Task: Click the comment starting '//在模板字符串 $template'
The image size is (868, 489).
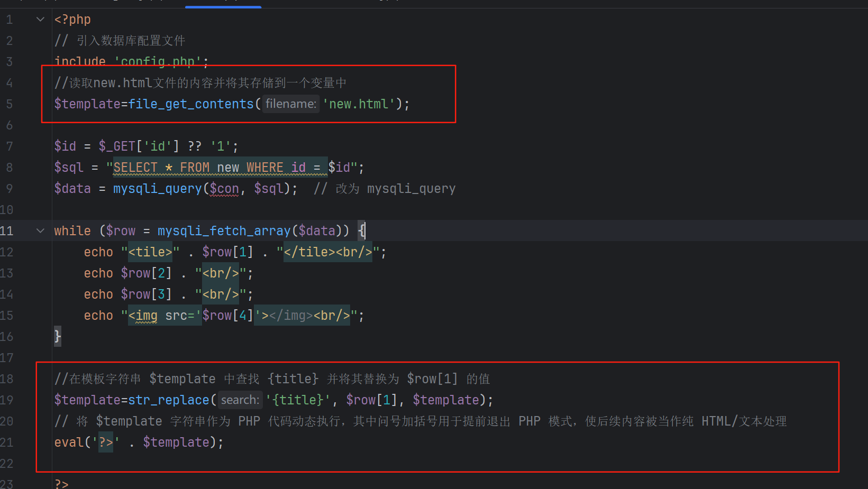Action: 272,379
